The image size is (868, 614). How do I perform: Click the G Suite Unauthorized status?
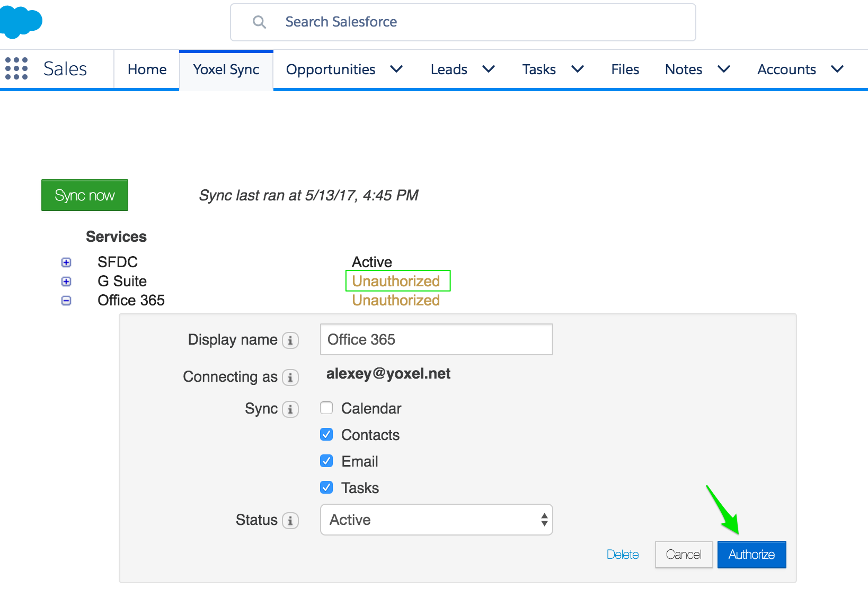[396, 281]
